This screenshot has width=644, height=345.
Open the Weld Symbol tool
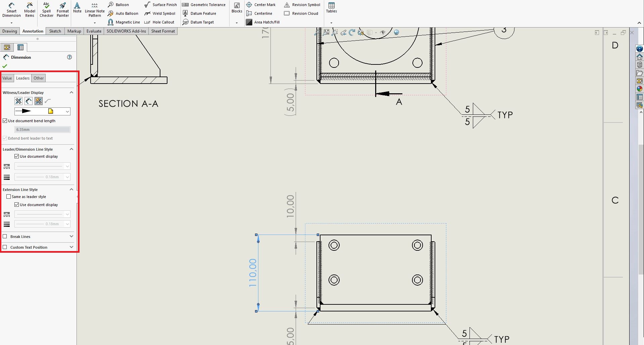point(160,13)
